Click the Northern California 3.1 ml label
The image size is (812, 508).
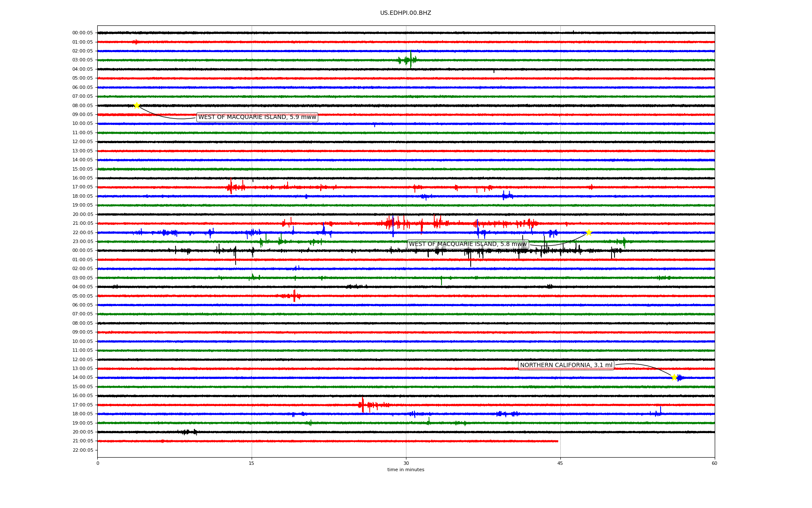pos(566,365)
